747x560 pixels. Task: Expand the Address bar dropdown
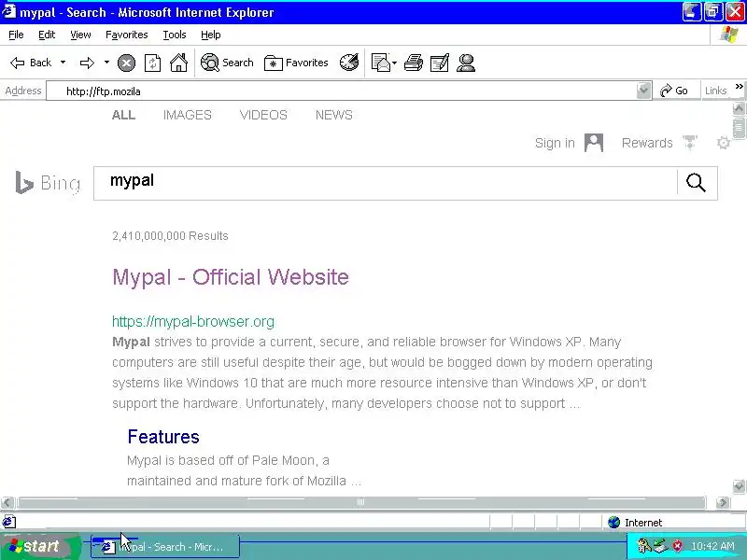point(643,91)
